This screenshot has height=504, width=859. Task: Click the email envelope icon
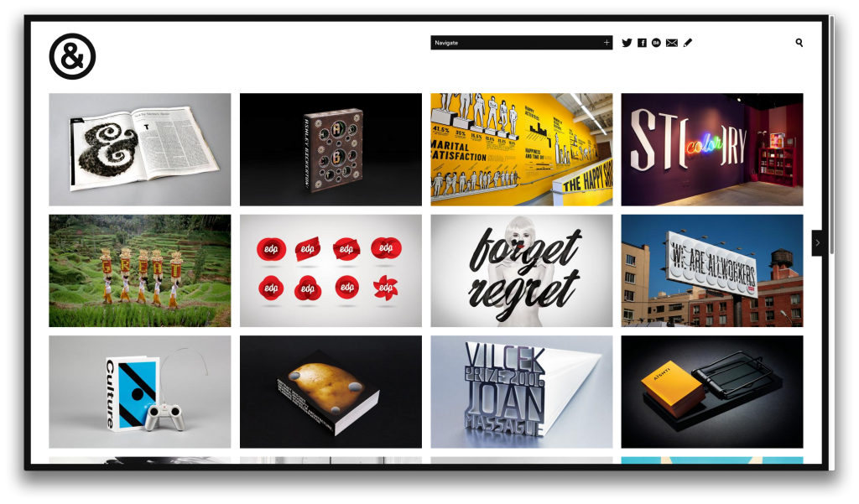[672, 43]
